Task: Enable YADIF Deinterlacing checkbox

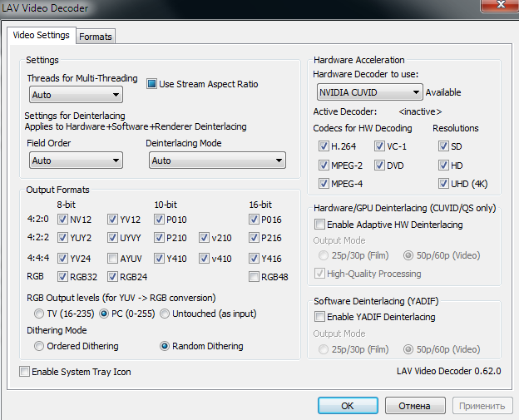Action: tap(320, 317)
